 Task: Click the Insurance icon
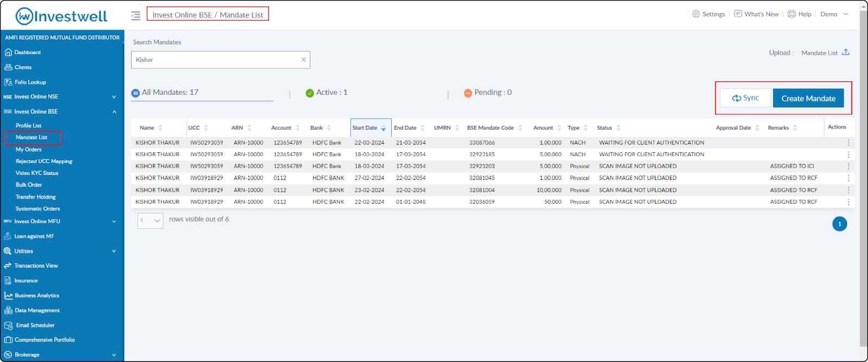[8, 281]
